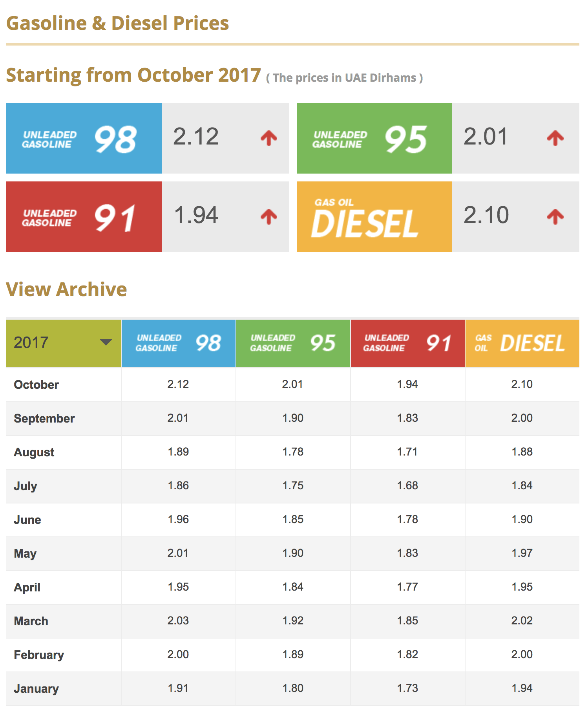Click the Unleaded 91 archive header
The image size is (588, 721).
pos(407,342)
